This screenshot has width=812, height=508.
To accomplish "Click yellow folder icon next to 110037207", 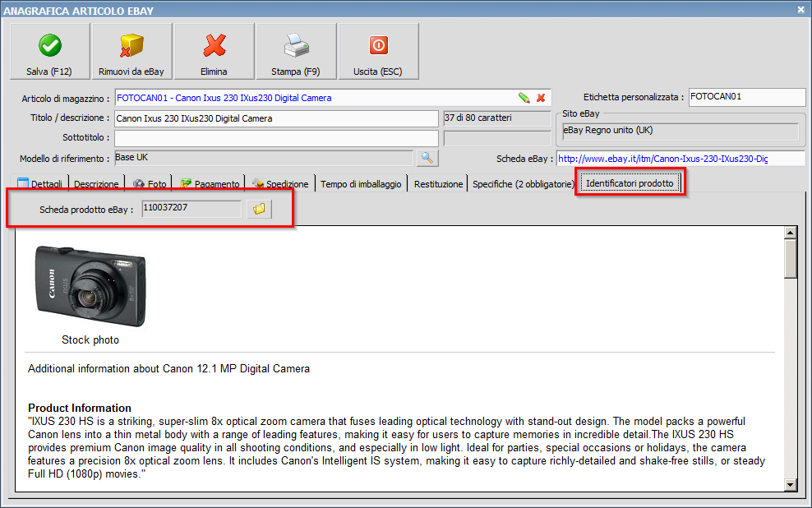I will (260, 209).
